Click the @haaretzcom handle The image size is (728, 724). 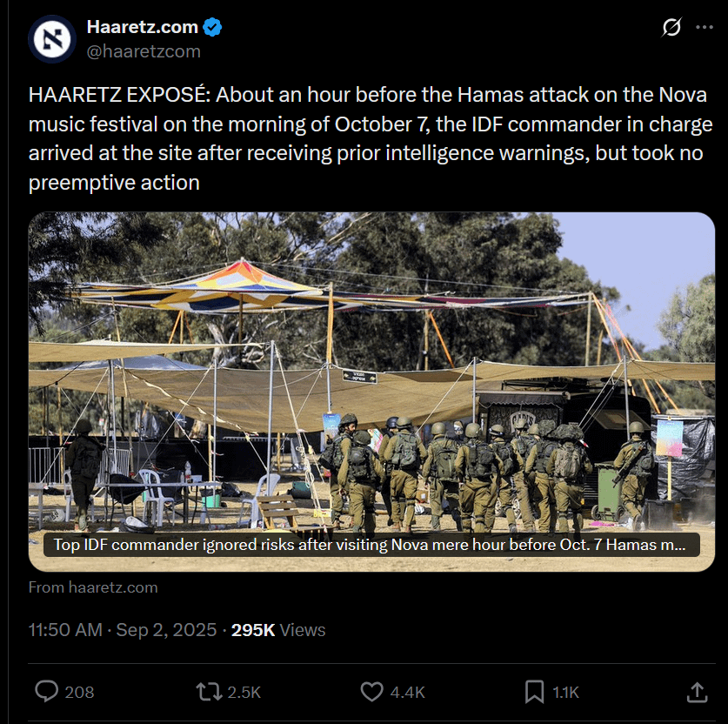point(144,51)
